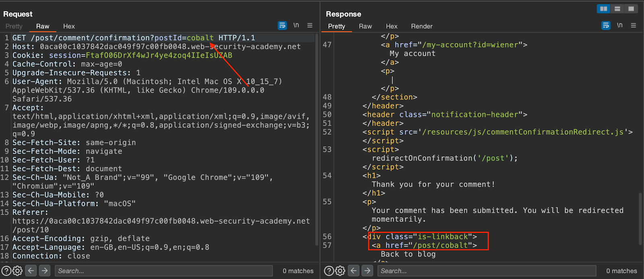
Task: Click the previous match arrow under Request
Action: click(31, 271)
